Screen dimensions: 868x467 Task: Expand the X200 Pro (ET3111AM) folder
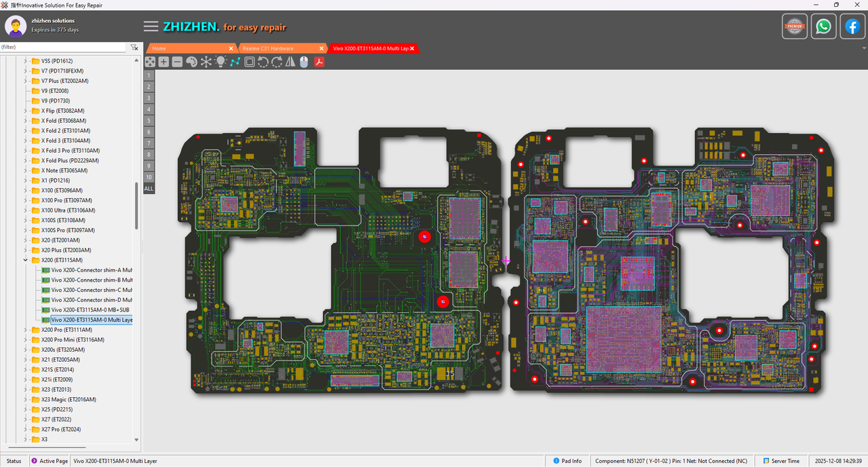pyautogui.click(x=26, y=330)
